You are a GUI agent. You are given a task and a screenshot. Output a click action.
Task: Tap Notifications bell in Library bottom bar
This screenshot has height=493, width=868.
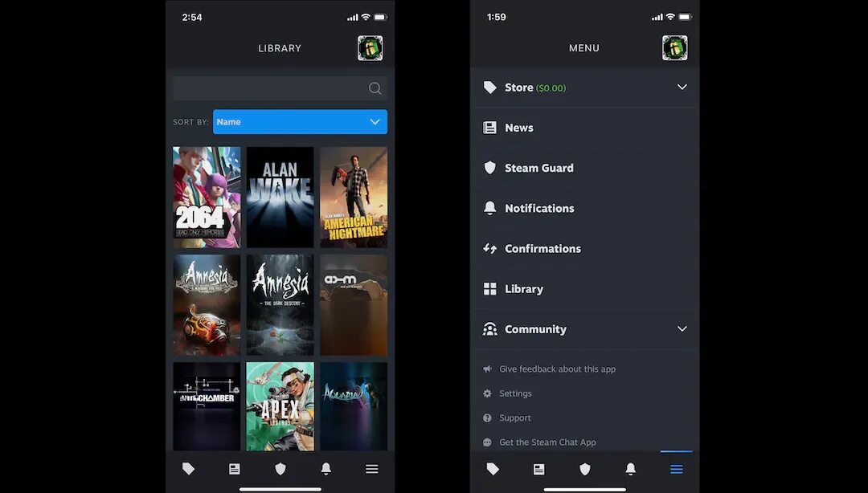(x=326, y=469)
